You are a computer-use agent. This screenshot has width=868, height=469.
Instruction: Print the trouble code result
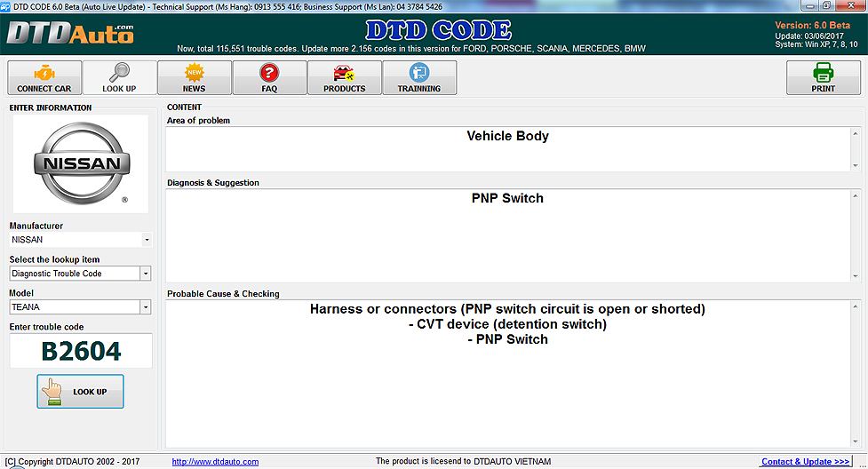pyautogui.click(x=824, y=77)
